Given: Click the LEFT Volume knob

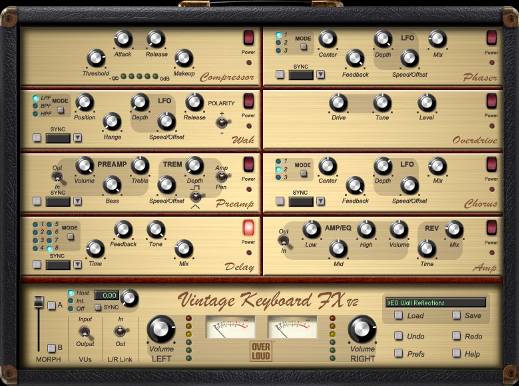Looking at the screenshot, I should click(x=161, y=329).
